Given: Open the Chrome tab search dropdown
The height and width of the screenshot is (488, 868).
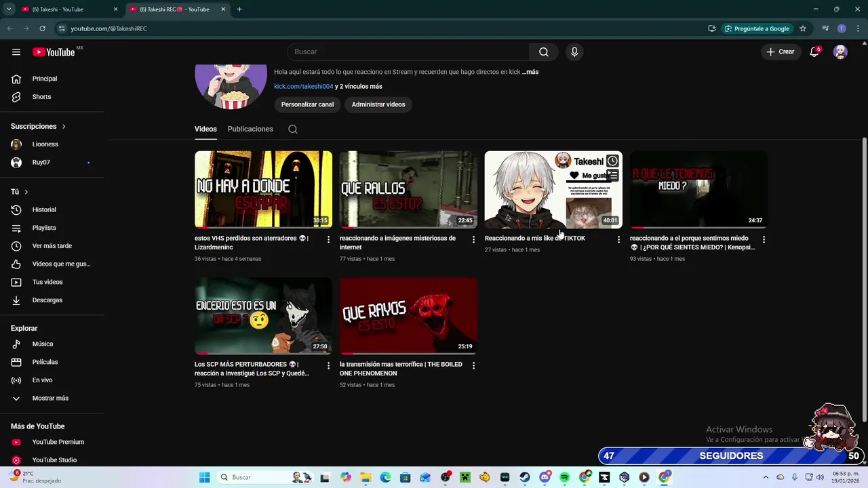Looking at the screenshot, I should click(x=9, y=9).
